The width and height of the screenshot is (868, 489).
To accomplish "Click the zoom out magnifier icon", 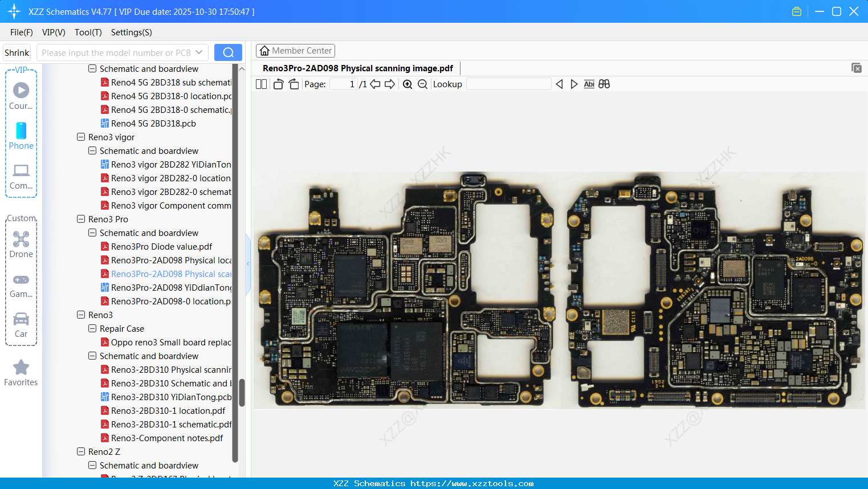I will click(422, 84).
